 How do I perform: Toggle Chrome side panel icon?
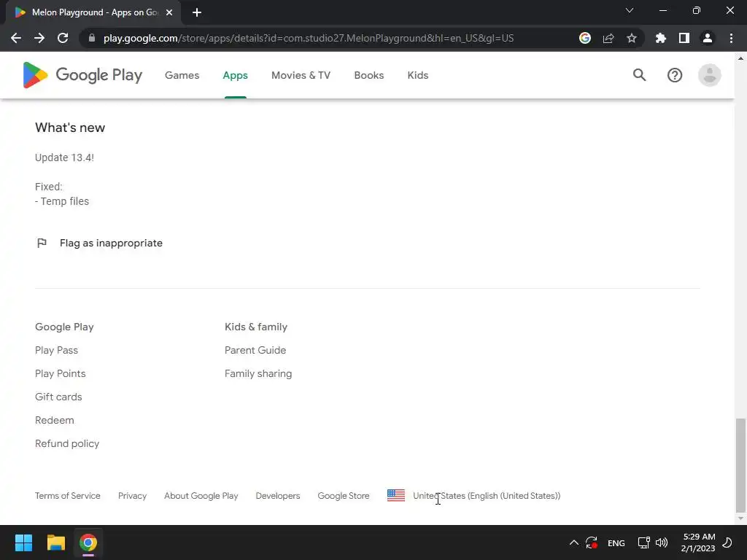[x=684, y=38]
